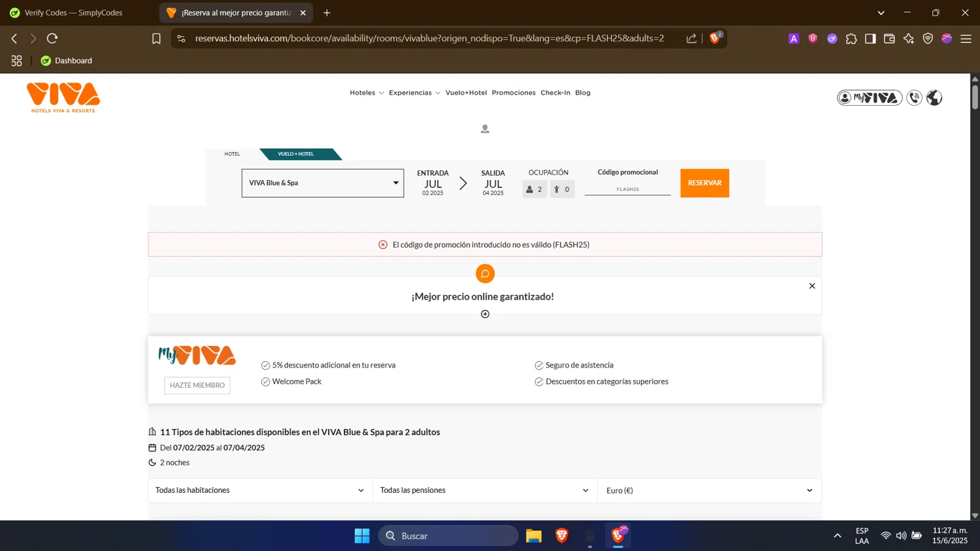Open the globe language selector
Screen dimensions: 980x551
[934, 98]
